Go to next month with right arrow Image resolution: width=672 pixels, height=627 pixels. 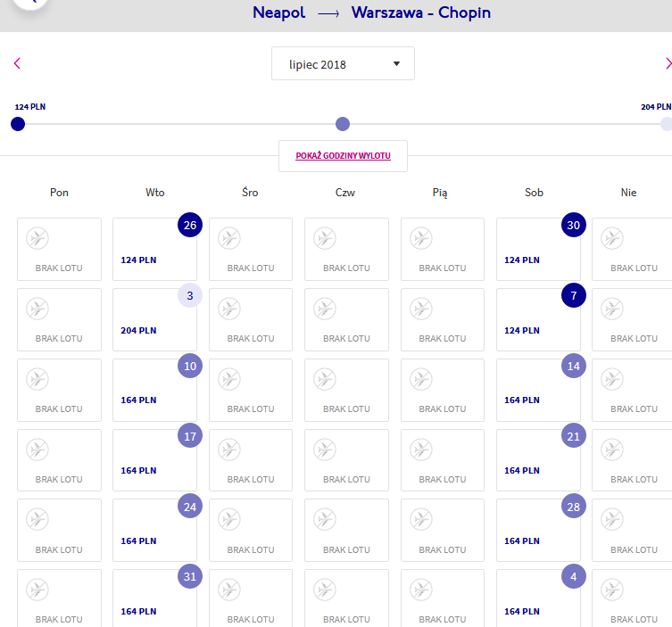668,63
